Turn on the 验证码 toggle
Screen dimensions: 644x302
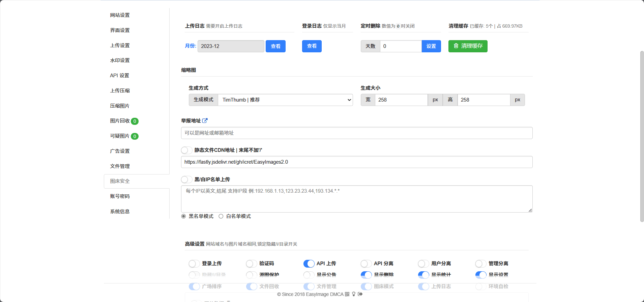pos(252,264)
